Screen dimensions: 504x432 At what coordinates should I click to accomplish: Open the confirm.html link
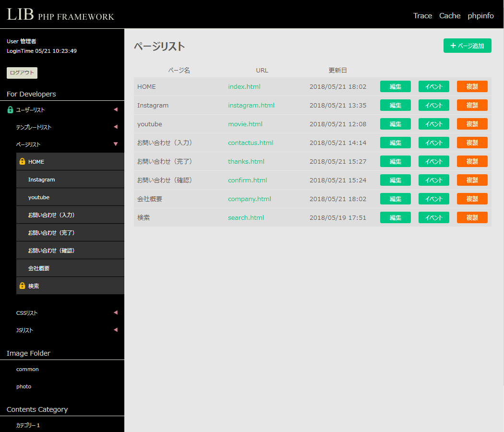point(248,180)
